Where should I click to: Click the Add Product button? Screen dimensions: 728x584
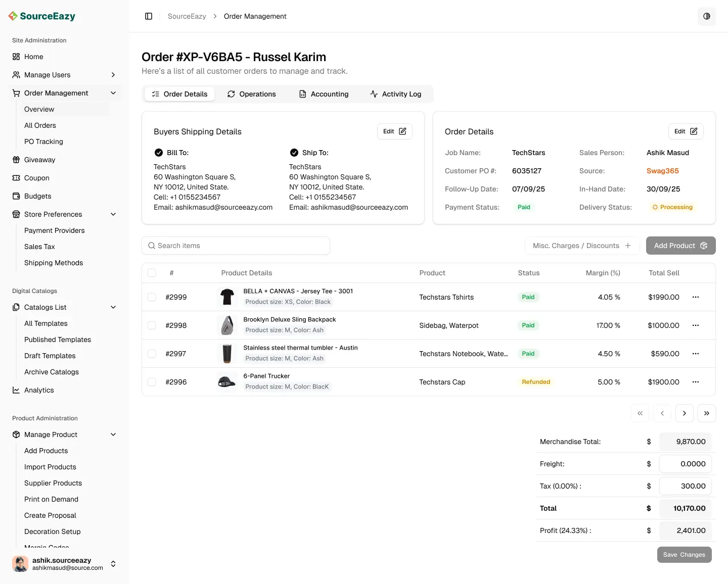[x=681, y=246]
